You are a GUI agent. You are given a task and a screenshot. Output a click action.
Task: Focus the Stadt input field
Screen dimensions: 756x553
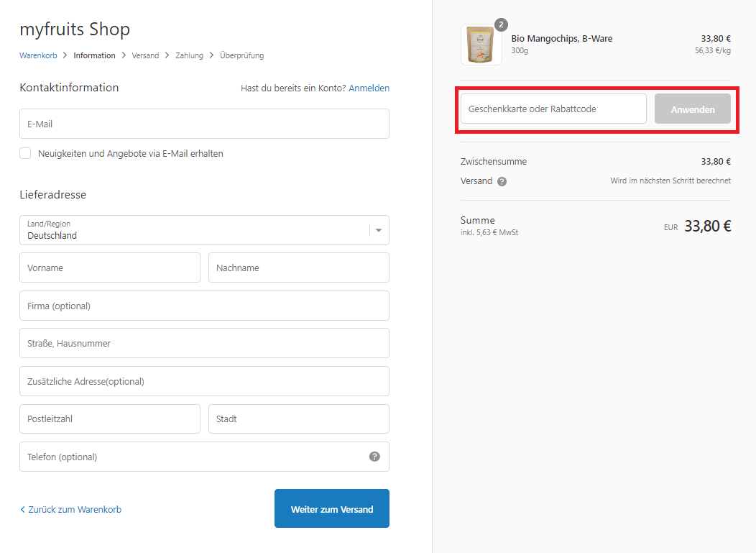pyautogui.click(x=299, y=419)
